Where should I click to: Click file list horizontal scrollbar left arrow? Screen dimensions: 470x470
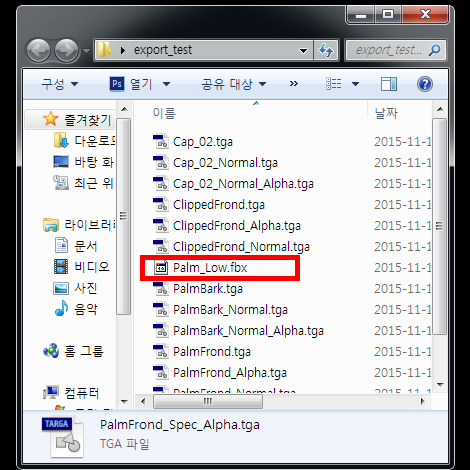143,401
